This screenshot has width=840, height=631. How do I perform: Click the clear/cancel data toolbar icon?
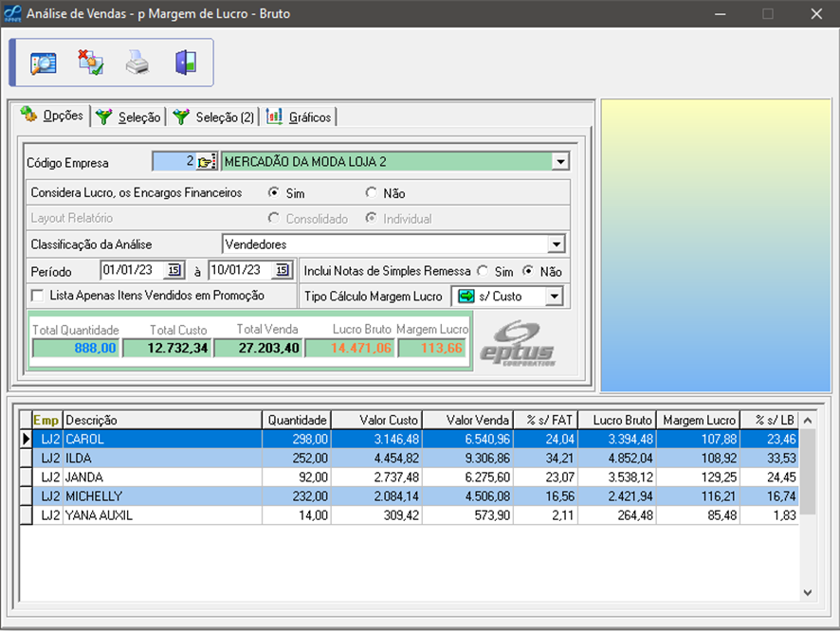91,63
